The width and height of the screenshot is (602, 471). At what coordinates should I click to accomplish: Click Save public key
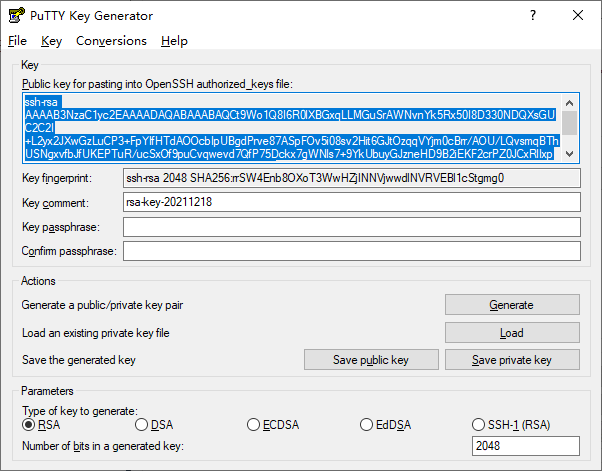(x=371, y=360)
